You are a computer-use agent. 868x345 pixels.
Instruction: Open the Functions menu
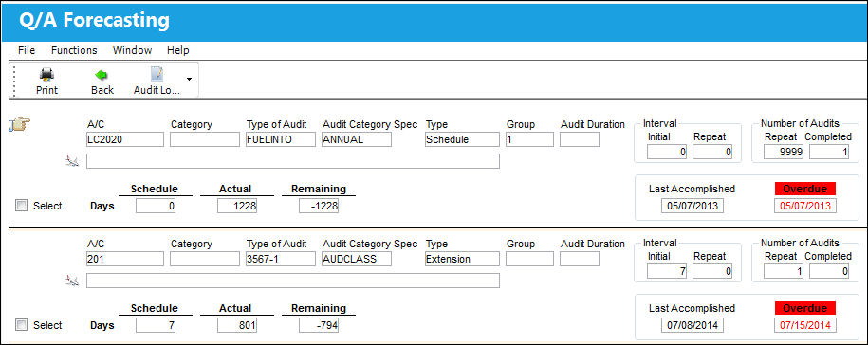(x=74, y=50)
